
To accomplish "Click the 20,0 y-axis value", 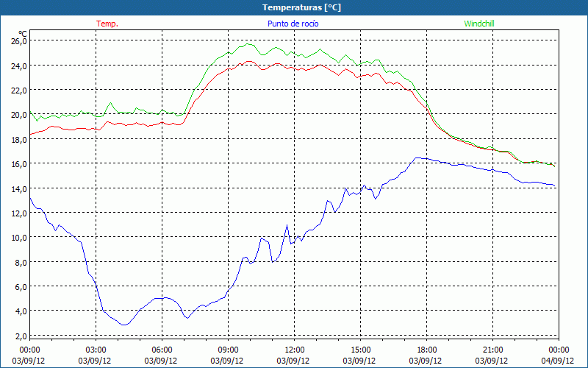I will tap(19, 115).
